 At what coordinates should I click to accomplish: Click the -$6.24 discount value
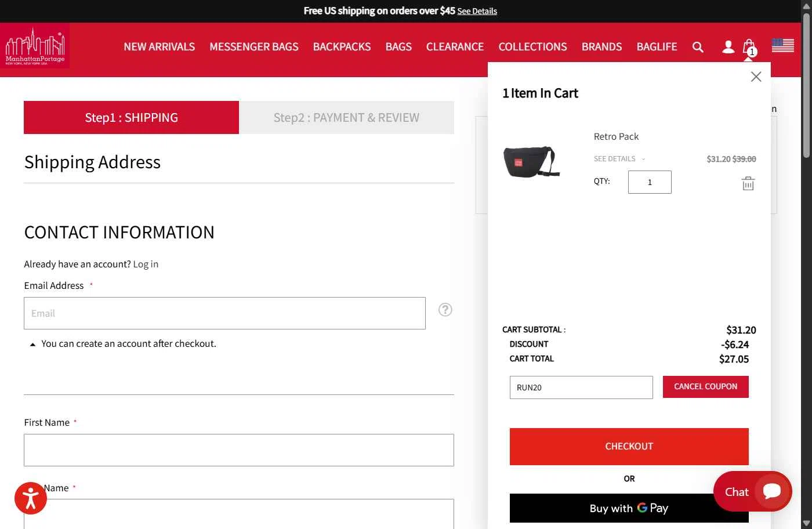[x=735, y=345]
